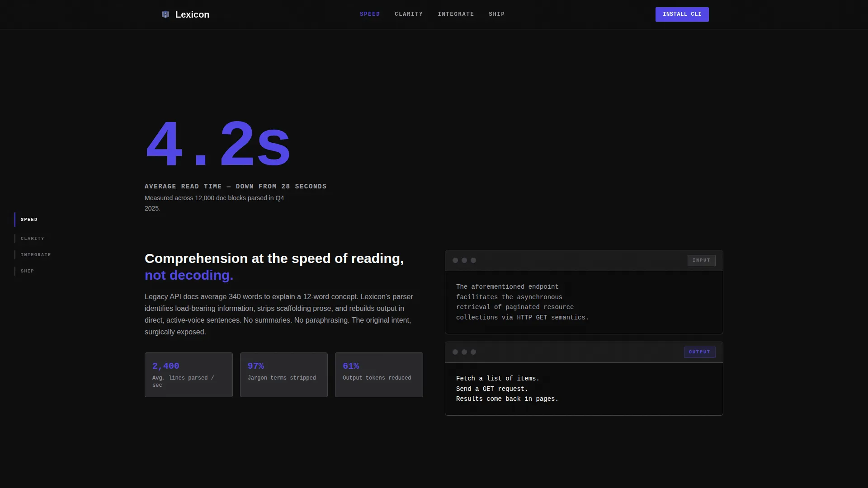The height and width of the screenshot is (488, 868).
Task: Jump to SHIP in the top navigation
Action: point(496,14)
